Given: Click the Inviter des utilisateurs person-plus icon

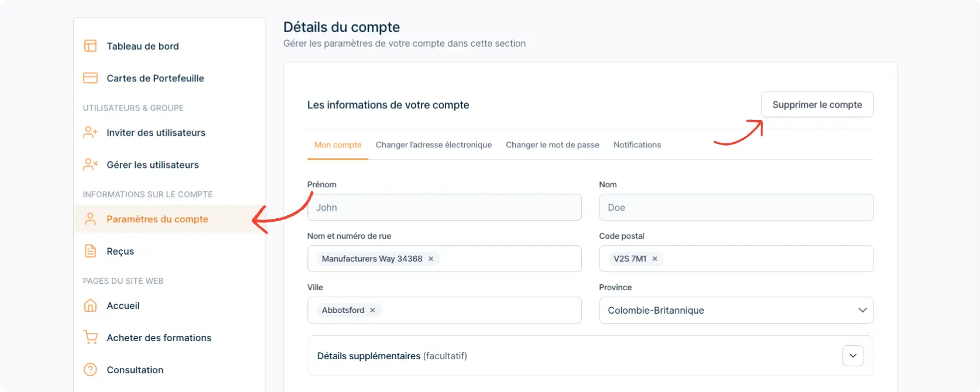Looking at the screenshot, I should (x=90, y=133).
